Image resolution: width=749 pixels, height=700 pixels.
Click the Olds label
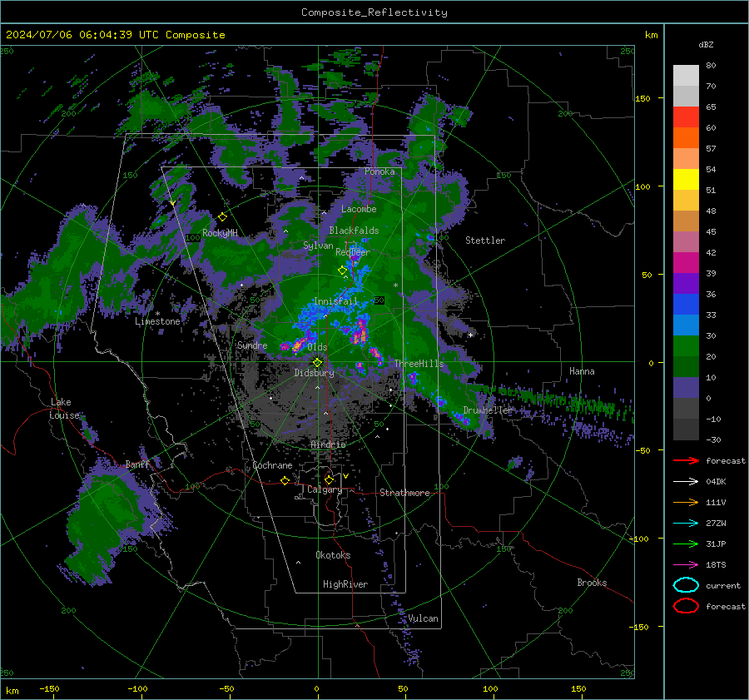tap(317, 347)
